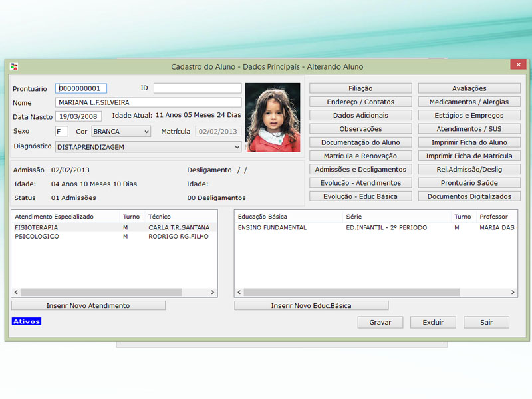Open Endereço / Contatos
Image resolution: width=532 pixels, height=399 pixels.
pos(360,102)
